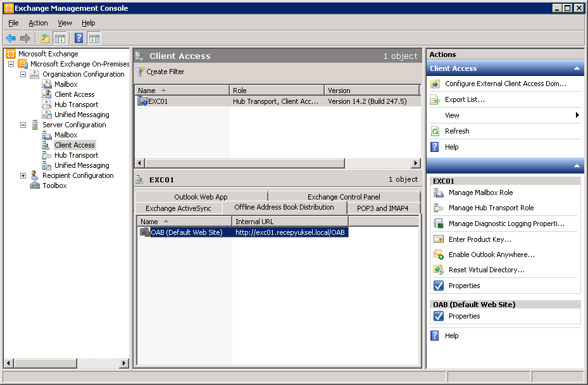Open Help via the toolbar question-mark icon
The height and width of the screenshot is (385, 588).
point(78,38)
